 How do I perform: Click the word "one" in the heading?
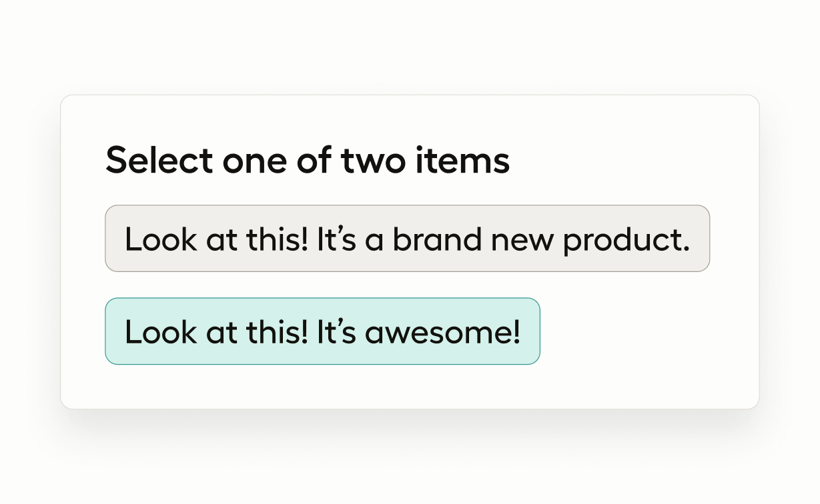[252, 162]
